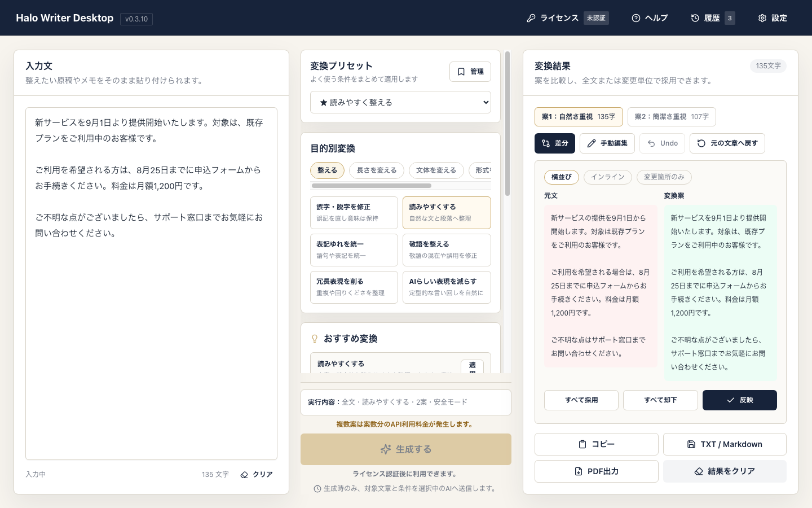Open the ライセンス key icon menu
Screen dimensions: 812x508
[x=531, y=18]
